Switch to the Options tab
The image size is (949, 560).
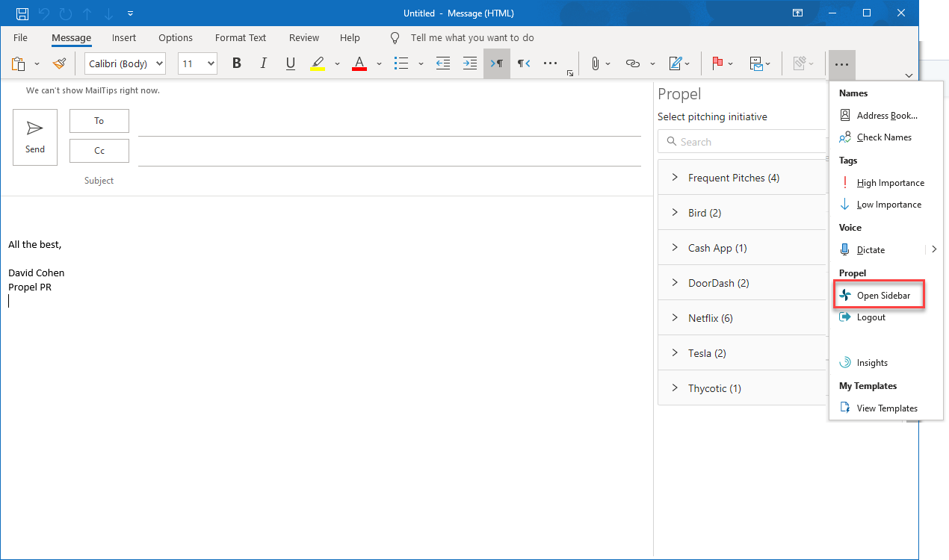(176, 37)
